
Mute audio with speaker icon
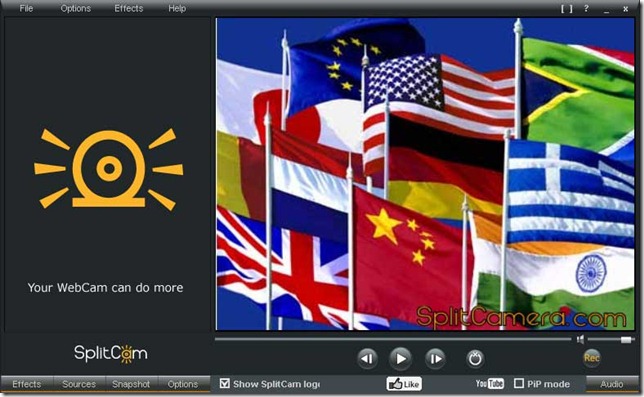(580, 339)
